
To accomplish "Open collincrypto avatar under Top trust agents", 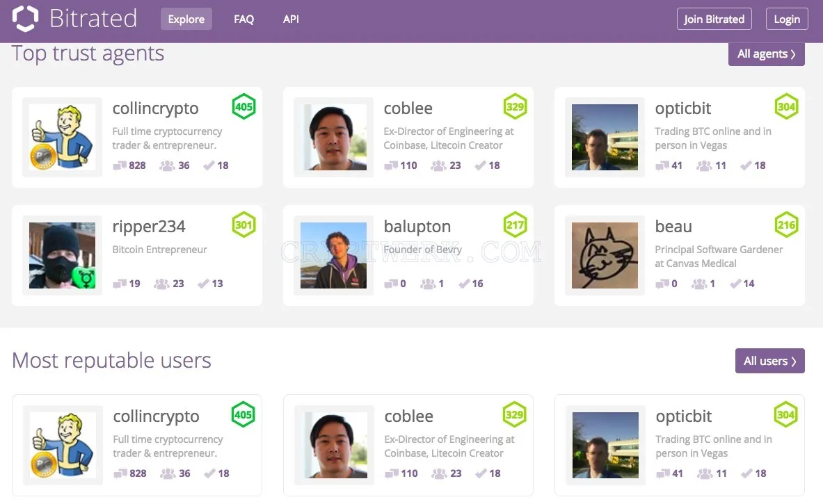I will pos(63,137).
